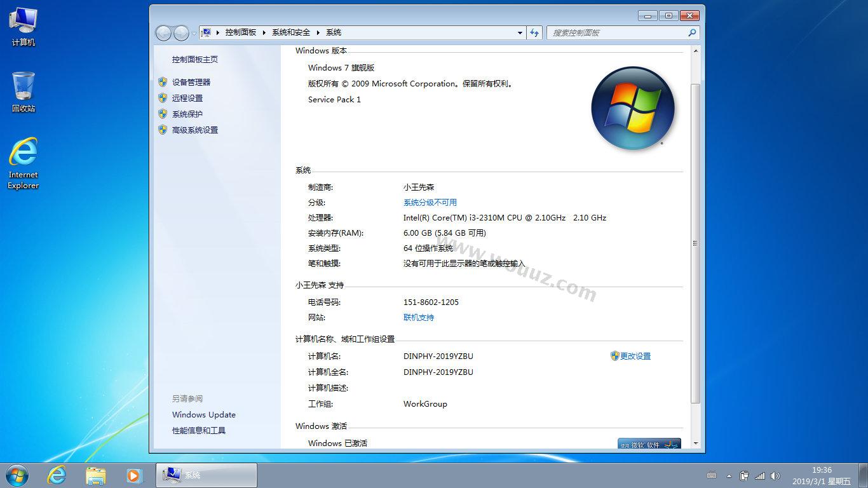The height and width of the screenshot is (488, 868).
Task: Click the scrollbar down arrow
Action: pyautogui.click(x=696, y=443)
